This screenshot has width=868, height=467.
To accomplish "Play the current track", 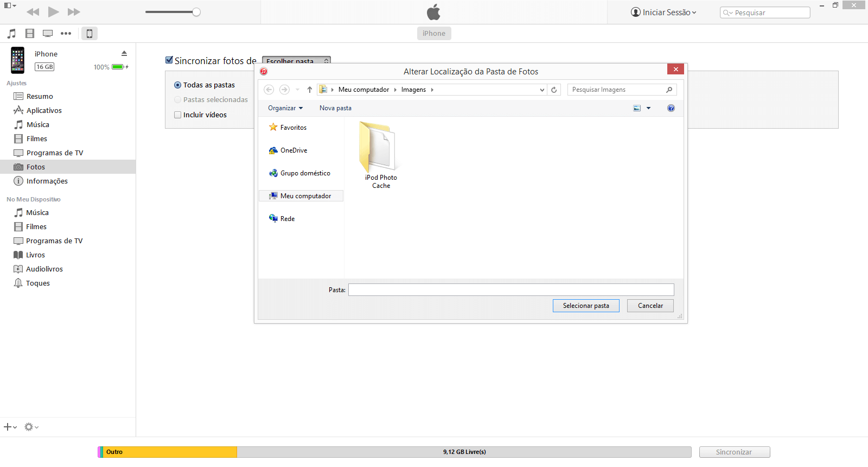I will pos(53,12).
